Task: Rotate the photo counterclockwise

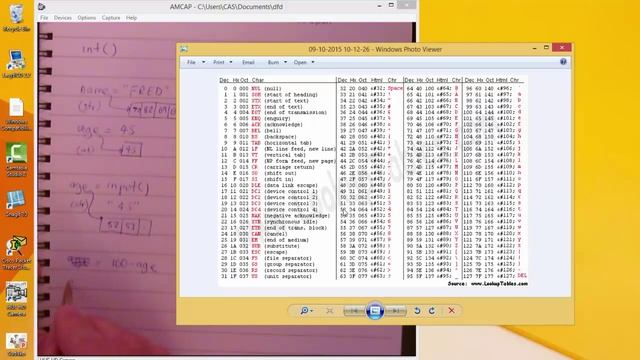Action: click(417, 311)
